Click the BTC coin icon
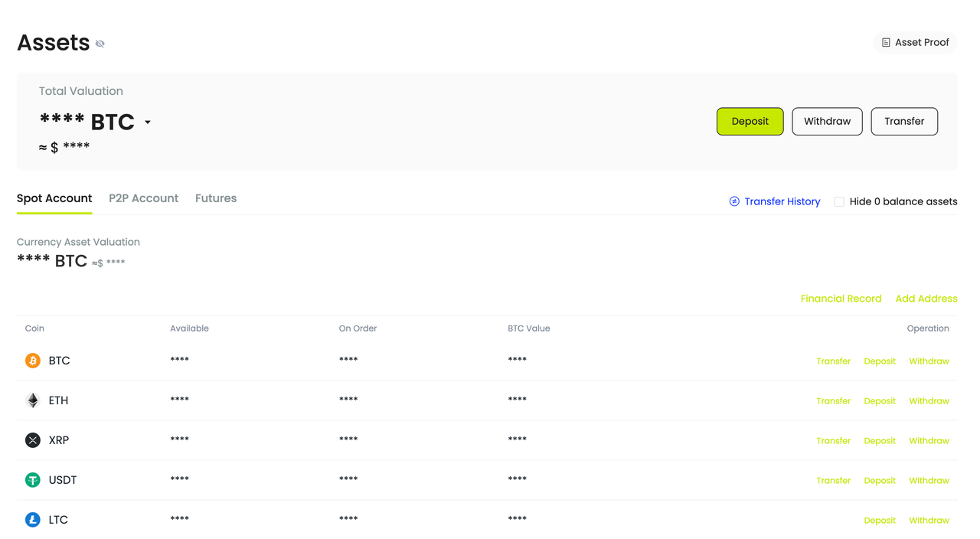This screenshot has width=980, height=539. 33,361
